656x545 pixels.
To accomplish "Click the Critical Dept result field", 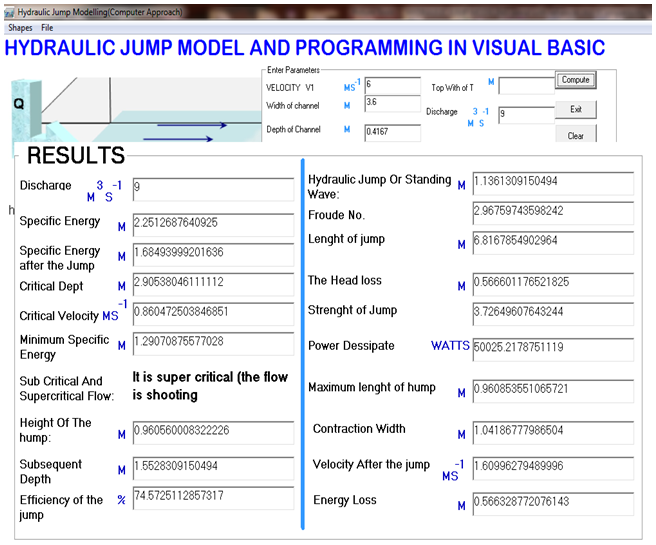I will [x=213, y=283].
